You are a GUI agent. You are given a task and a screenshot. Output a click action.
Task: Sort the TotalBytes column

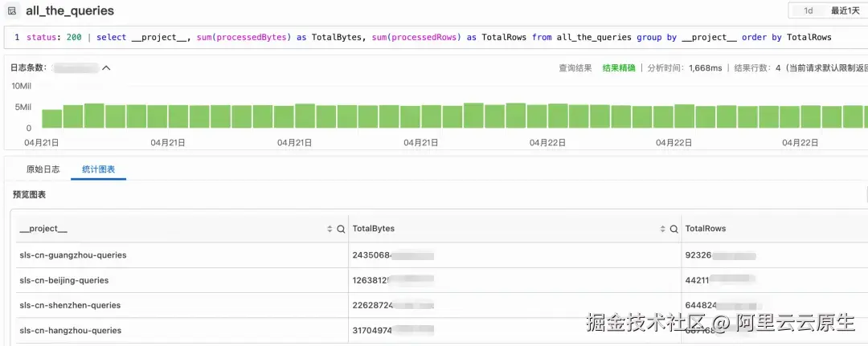[662, 229]
